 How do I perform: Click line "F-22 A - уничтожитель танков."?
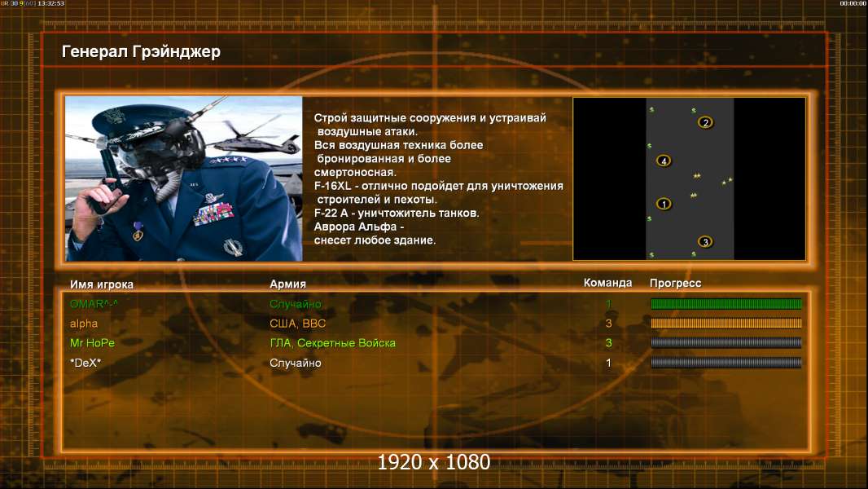pos(397,214)
